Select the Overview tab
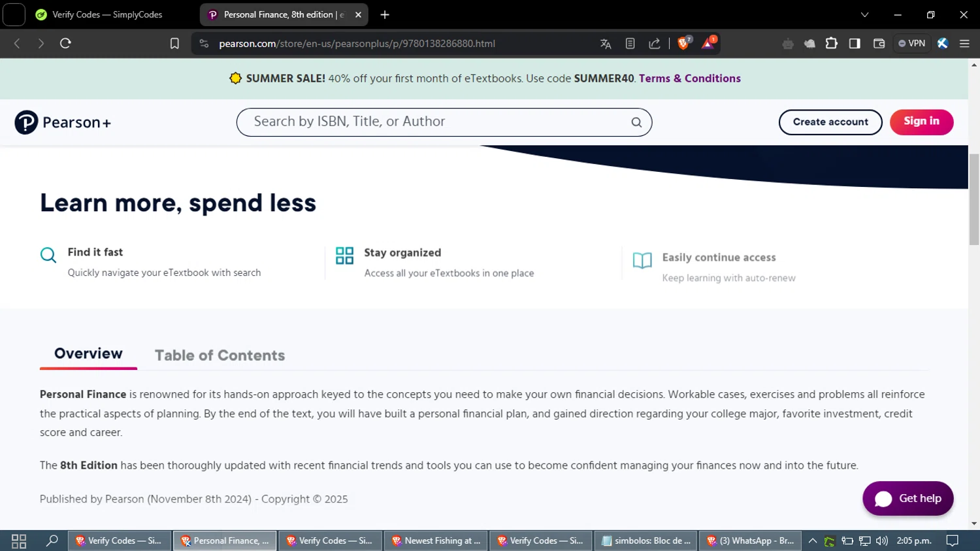Screen dimensions: 980x551 coord(88,354)
